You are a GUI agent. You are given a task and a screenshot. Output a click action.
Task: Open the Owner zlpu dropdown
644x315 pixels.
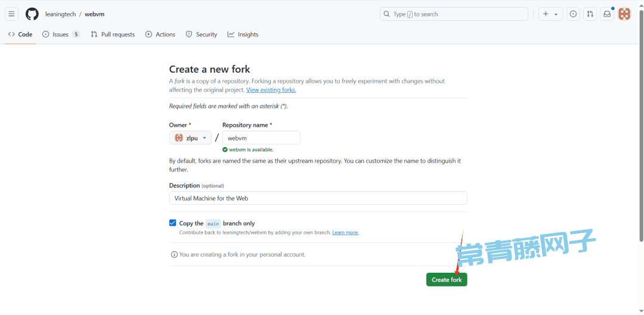(x=190, y=138)
